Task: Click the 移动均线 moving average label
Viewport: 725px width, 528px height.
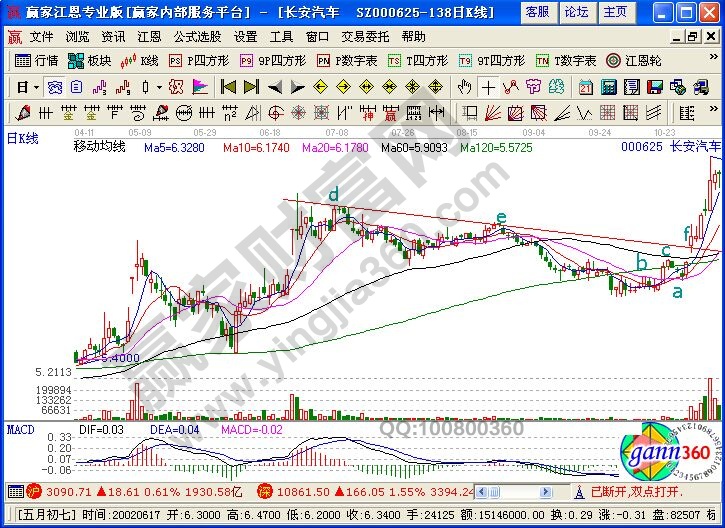Action: point(99,147)
